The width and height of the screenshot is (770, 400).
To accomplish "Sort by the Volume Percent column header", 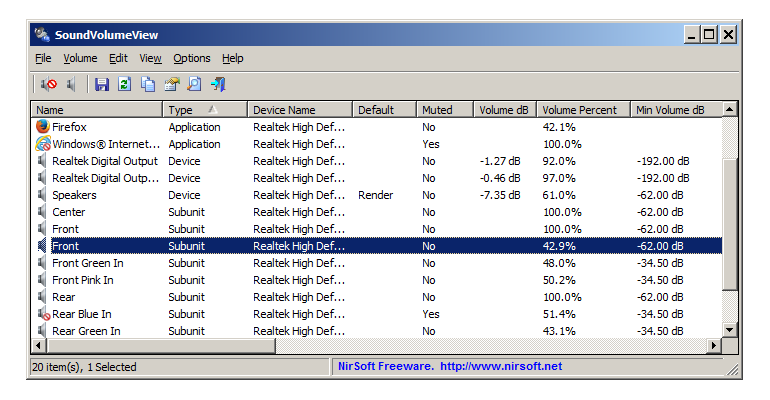I will (x=583, y=110).
